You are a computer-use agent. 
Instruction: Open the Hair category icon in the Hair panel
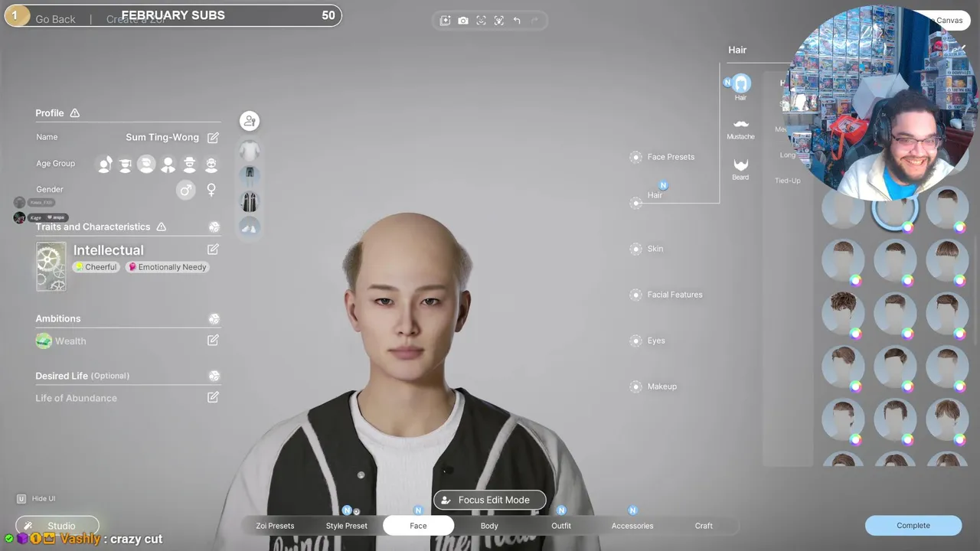pyautogui.click(x=740, y=87)
